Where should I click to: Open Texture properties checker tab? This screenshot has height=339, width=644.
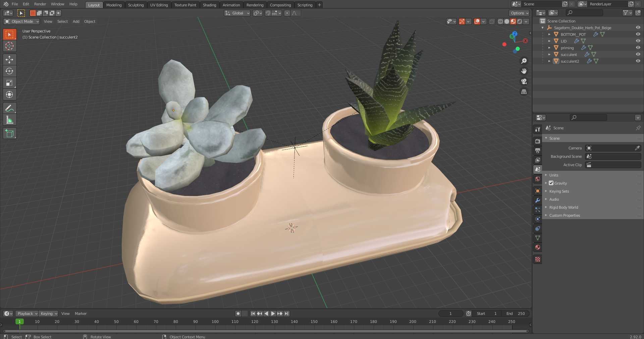pos(538,259)
